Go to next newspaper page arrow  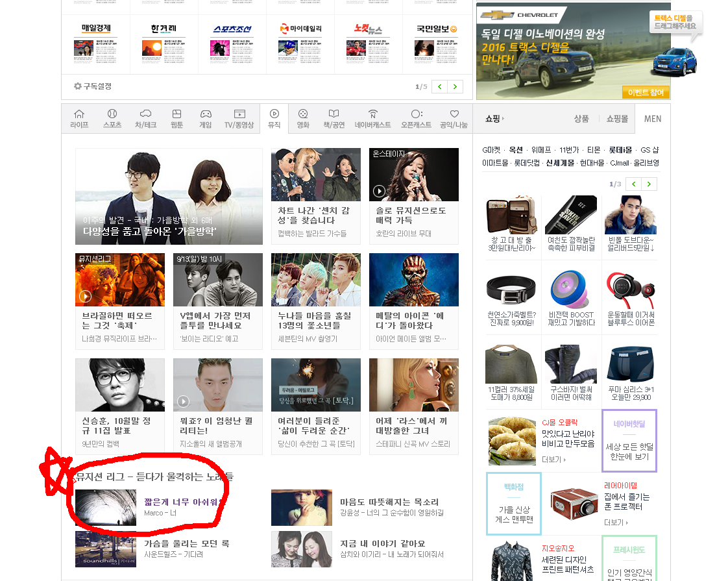456,86
